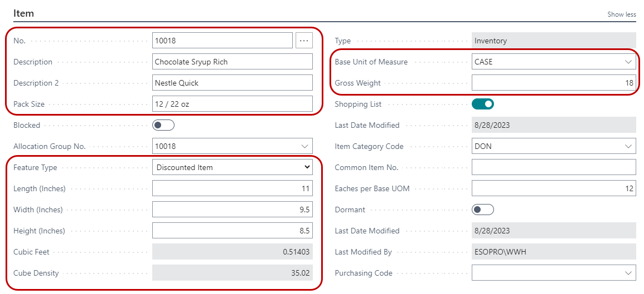Click the Gross Weight input field
Screen dimensions: 644x294
click(553, 83)
